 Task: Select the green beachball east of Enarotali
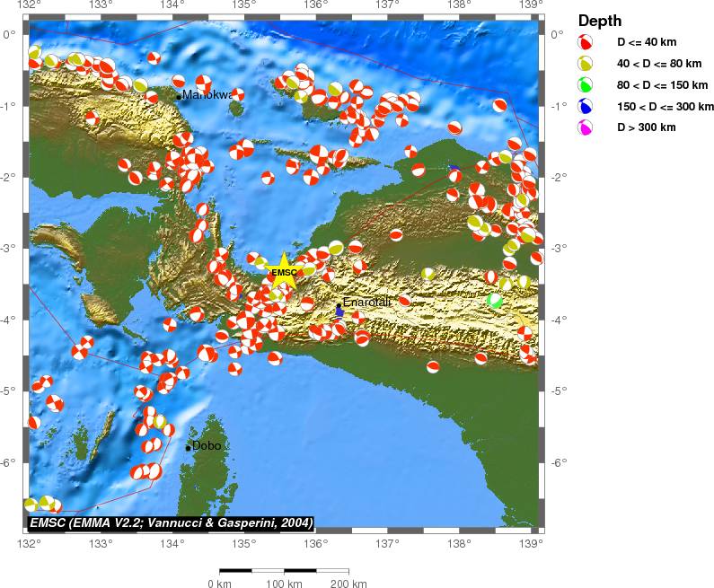coord(494,301)
